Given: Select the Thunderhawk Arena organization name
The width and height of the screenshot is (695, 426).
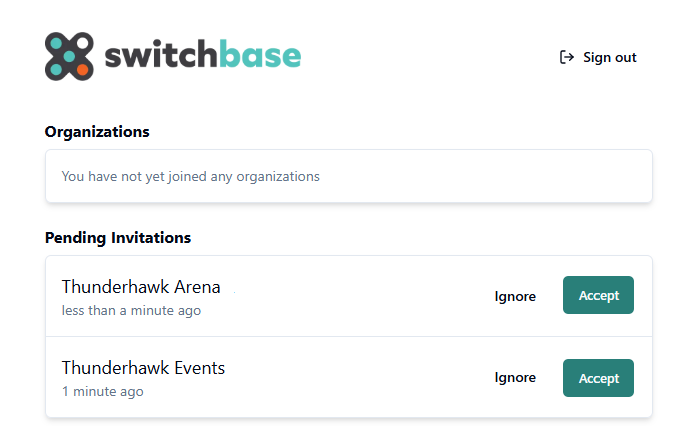Looking at the screenshot, I should (141, 287).
